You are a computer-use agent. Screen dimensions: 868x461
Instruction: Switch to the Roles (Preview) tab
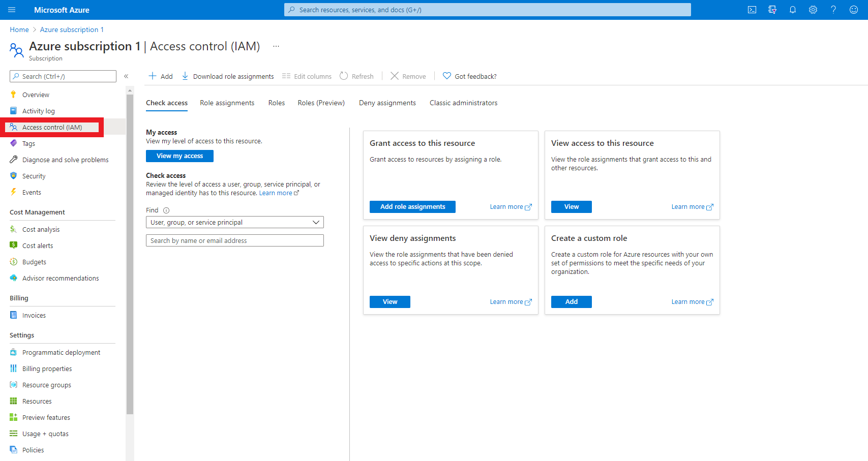pos(321,103)
